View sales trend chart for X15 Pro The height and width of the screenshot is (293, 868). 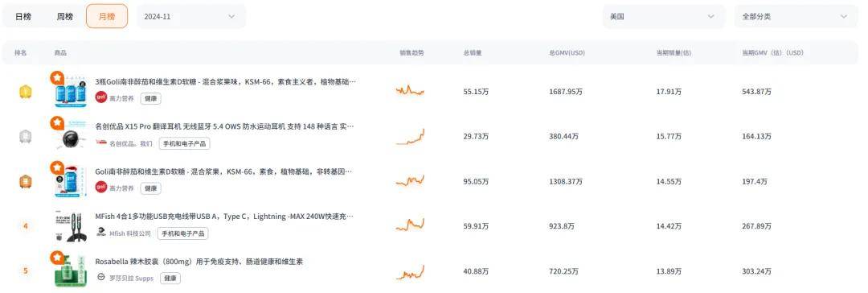coord(410,137)
